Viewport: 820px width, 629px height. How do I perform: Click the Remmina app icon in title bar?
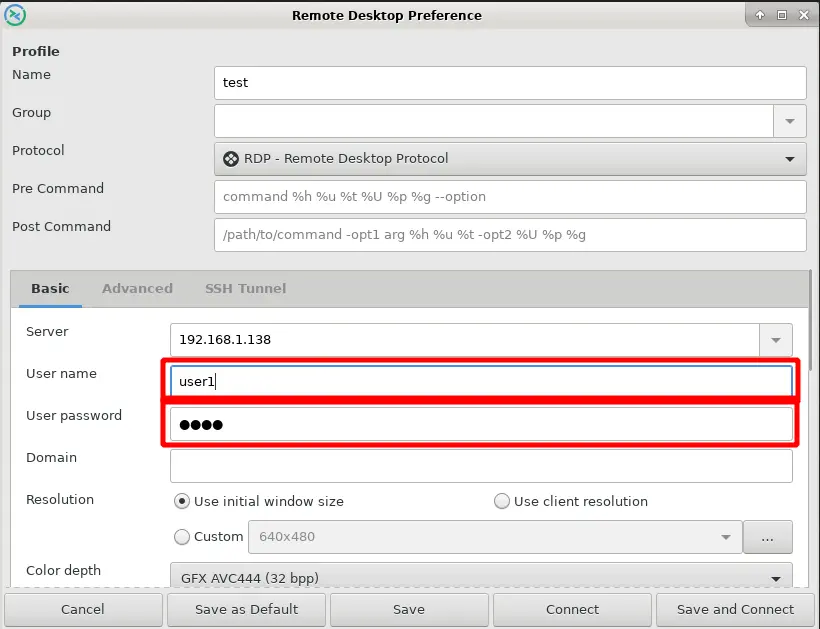16,15
